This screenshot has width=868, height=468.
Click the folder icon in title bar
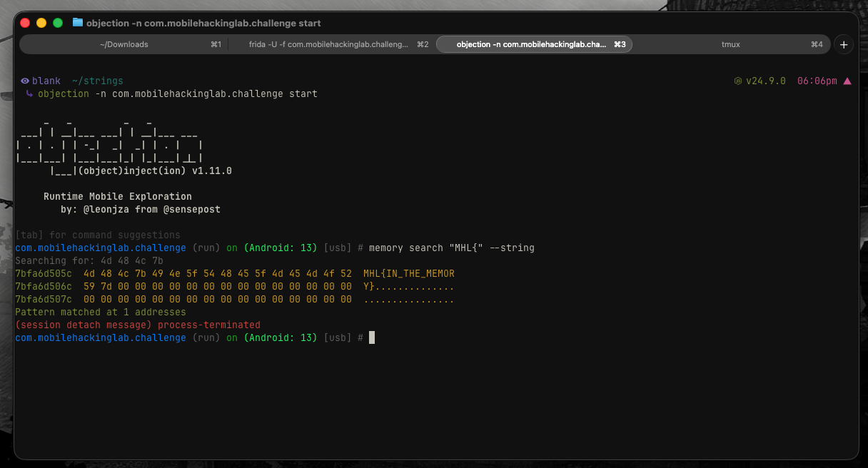[x=78, y=23]
